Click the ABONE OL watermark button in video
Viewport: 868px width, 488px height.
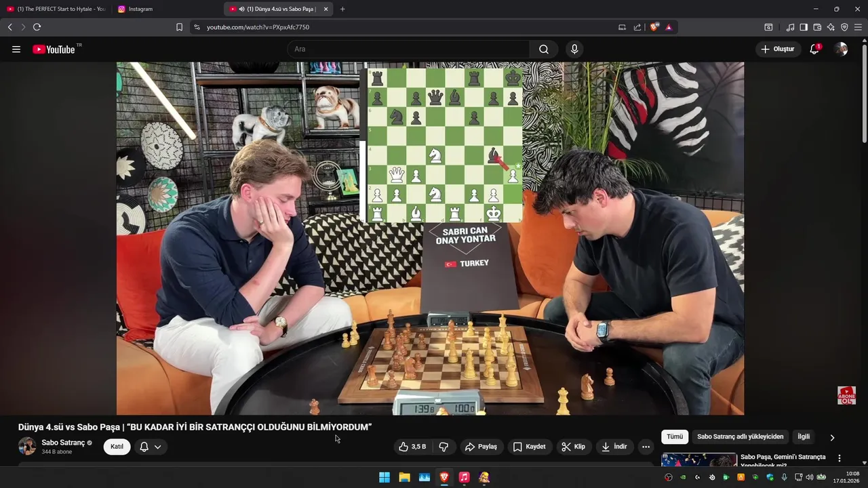pos(846,395)
